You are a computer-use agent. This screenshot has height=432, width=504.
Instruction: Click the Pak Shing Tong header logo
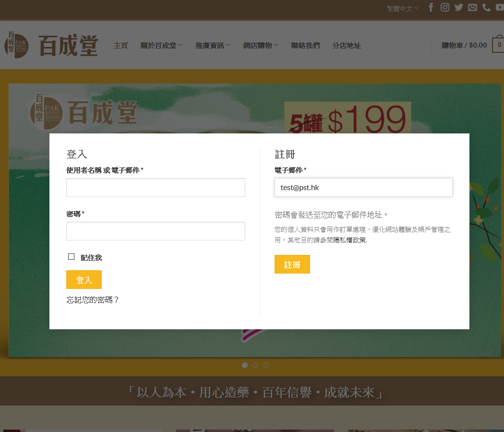pyautogui.click(x=51, y=45)
